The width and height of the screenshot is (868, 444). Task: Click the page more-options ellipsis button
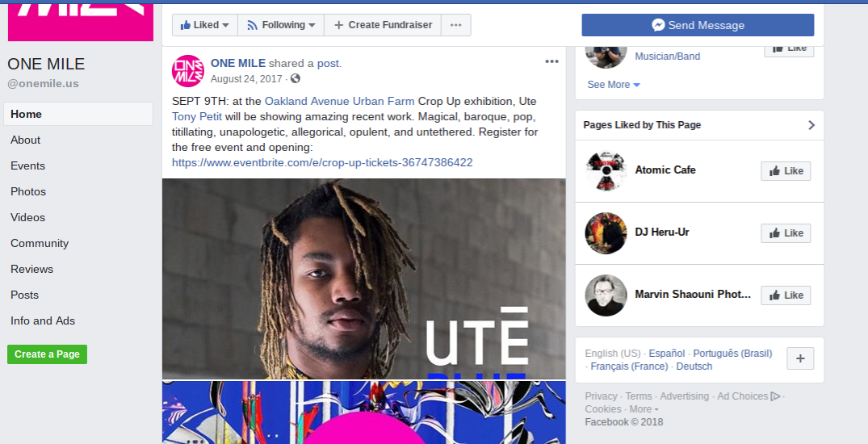[x=456, y=25]
